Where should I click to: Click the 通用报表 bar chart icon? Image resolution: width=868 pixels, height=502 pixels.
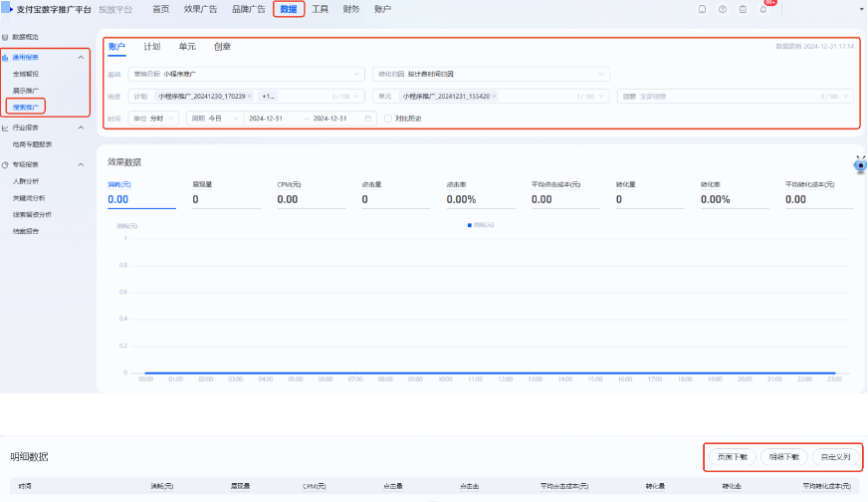[5, 58]
